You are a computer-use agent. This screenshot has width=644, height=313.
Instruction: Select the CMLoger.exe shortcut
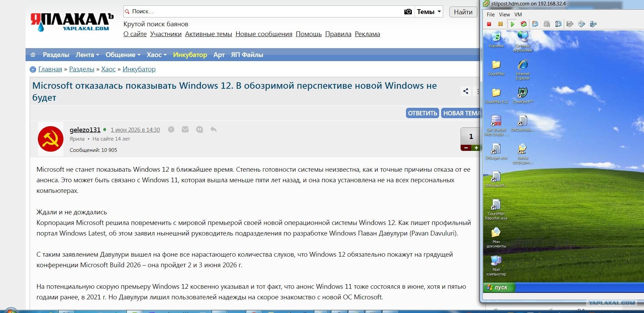click(x=496, y=152)
